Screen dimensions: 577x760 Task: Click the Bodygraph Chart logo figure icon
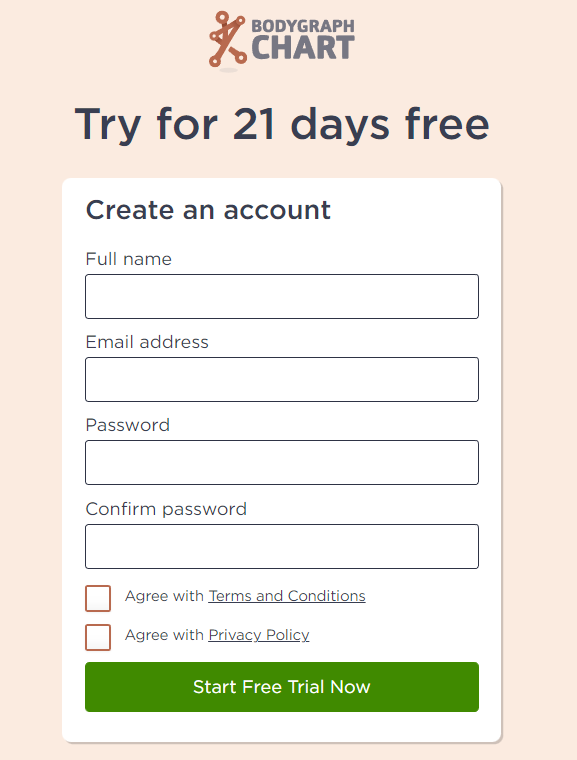(228, 39)
